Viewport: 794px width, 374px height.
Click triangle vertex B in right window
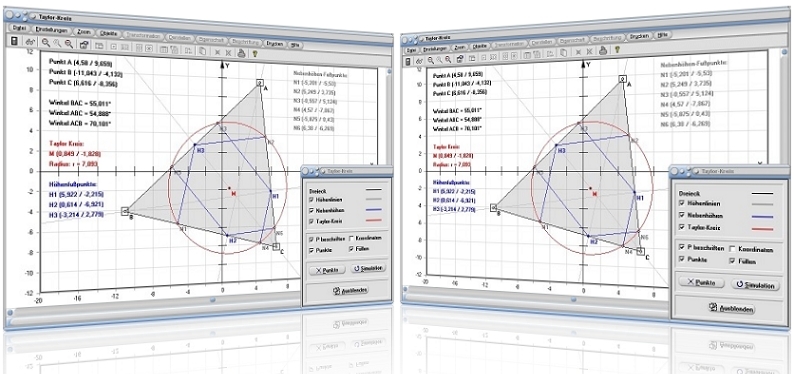[492, 207]
